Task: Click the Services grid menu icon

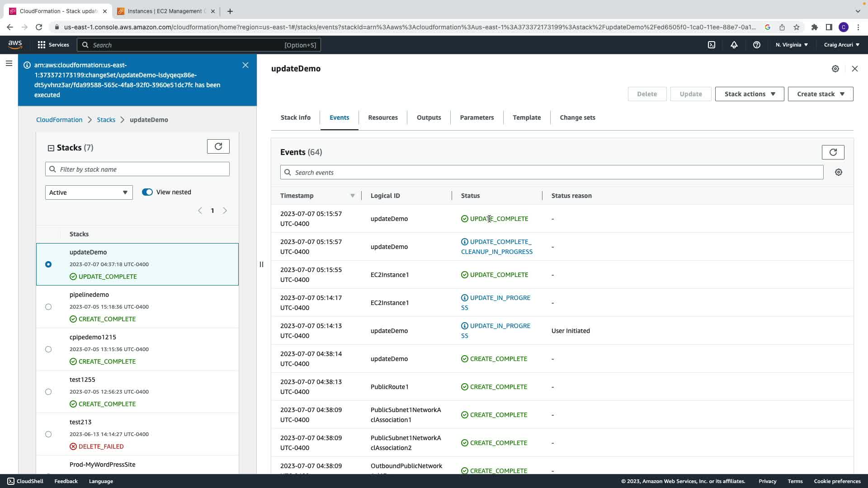Action: (x=42, y=45)
